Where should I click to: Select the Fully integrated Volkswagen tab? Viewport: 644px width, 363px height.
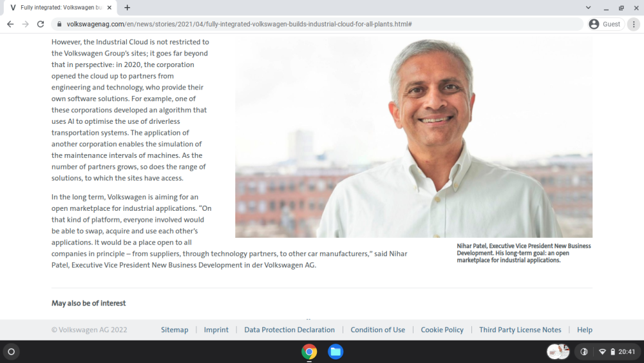(61, 7)
